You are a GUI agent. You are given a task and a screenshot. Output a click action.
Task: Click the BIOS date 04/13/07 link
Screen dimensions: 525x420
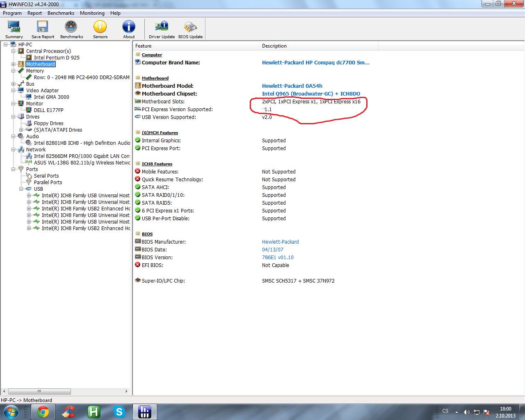273,249
